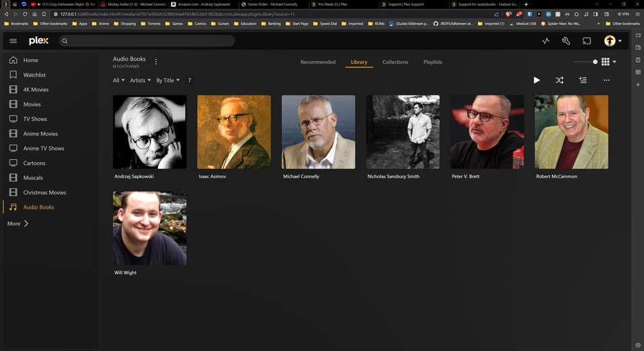
Task: Click the Nicholas Sansbury Smith name link
Action: [x=393, y=176]
